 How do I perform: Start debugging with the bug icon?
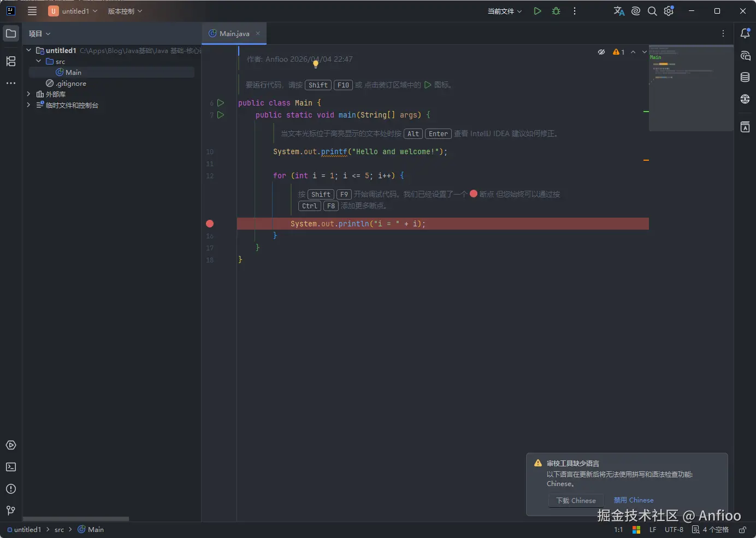[x=556, y=11]
